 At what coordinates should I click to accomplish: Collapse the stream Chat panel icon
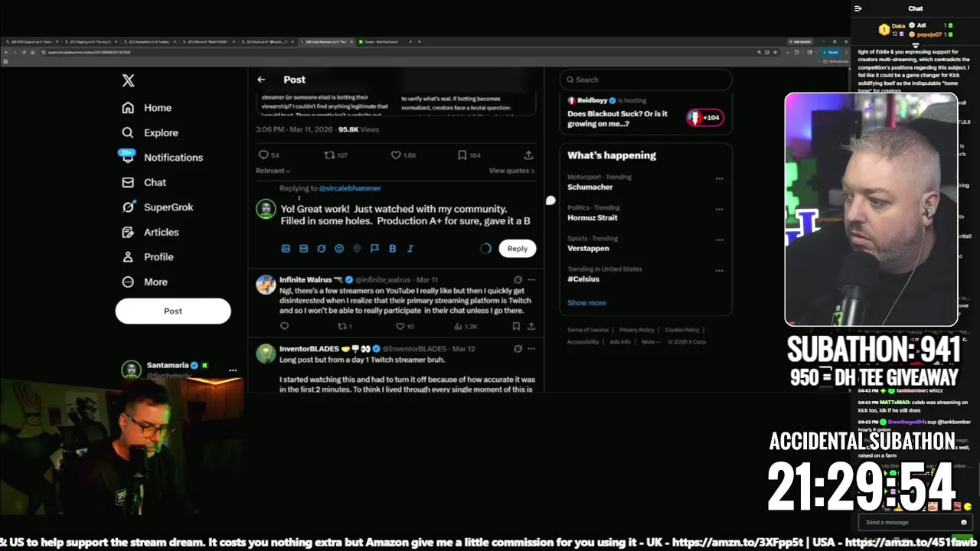pos(858,8)
